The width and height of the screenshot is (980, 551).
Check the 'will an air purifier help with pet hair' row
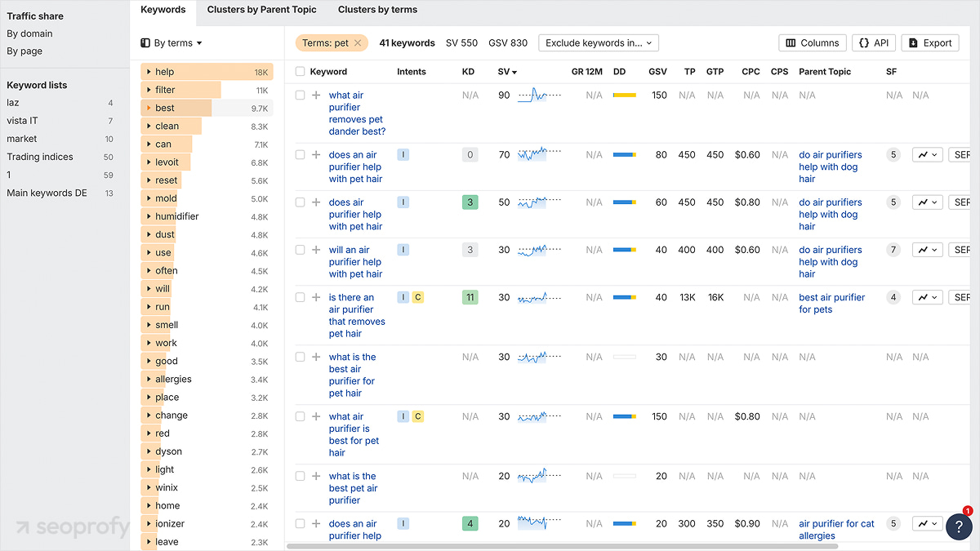(x=300, y=250)
